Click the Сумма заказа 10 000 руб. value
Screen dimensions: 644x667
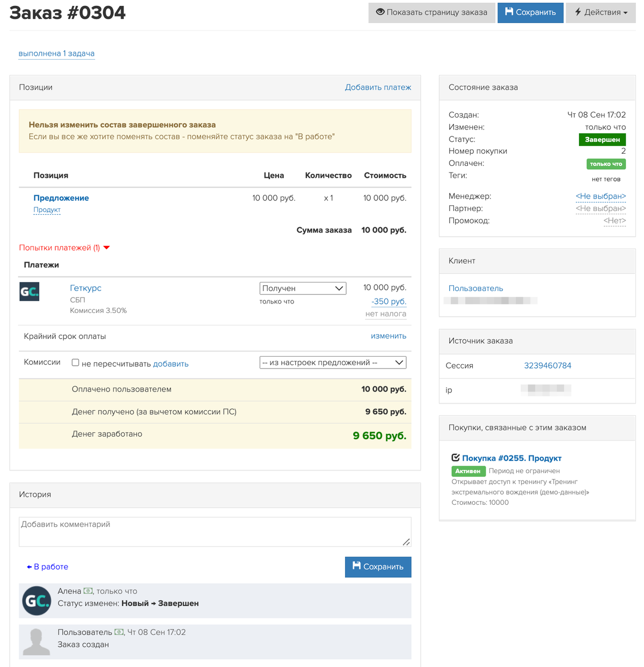(384, 230)
